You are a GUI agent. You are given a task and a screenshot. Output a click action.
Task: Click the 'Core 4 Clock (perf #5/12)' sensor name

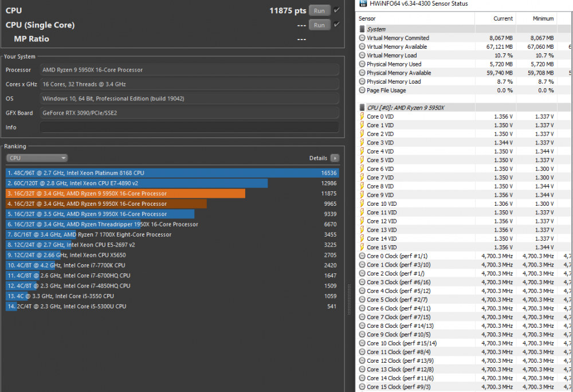coord(399,291)
